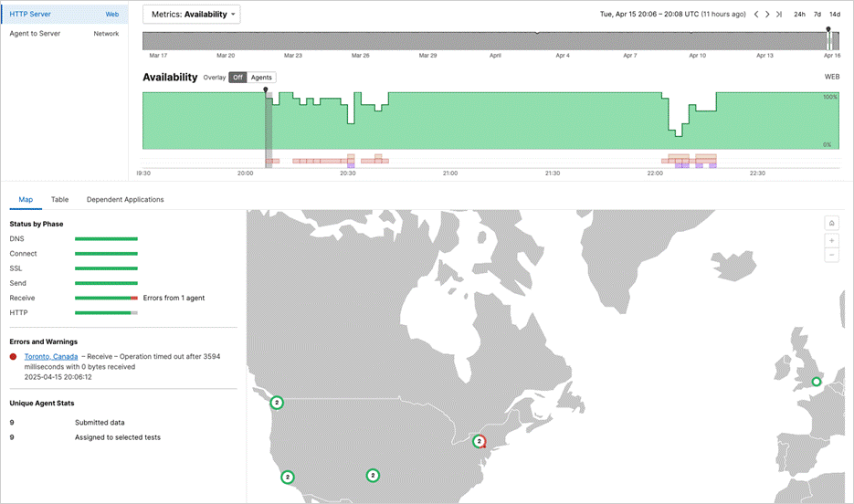
Task: Zoom in on the map
Action: click(x=831, y=239)
